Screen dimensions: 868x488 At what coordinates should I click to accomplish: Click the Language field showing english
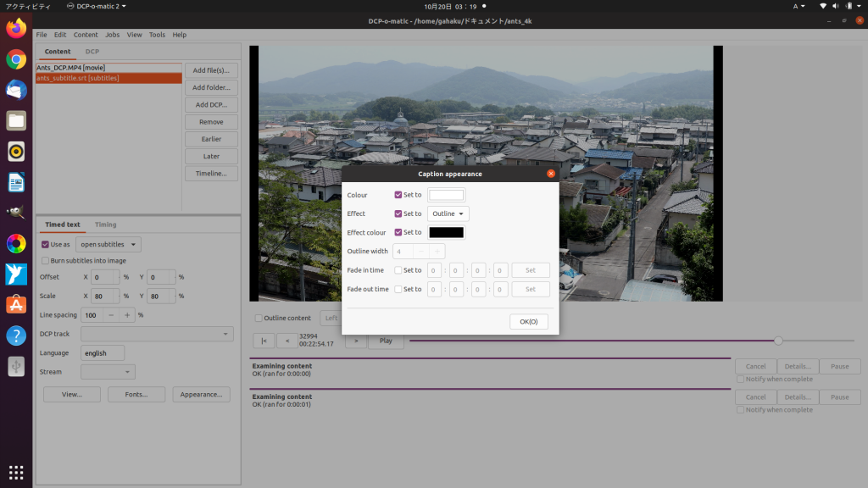(x=103, y=353)
